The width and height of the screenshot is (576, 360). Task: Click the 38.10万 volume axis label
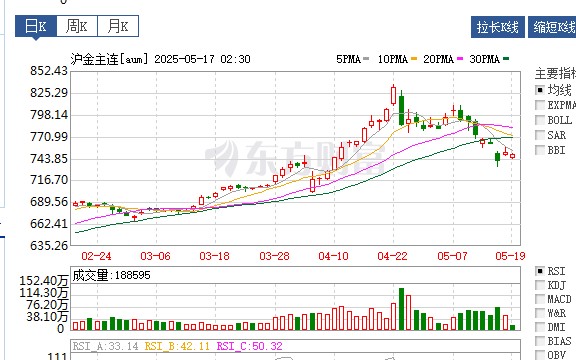[46, 316]
